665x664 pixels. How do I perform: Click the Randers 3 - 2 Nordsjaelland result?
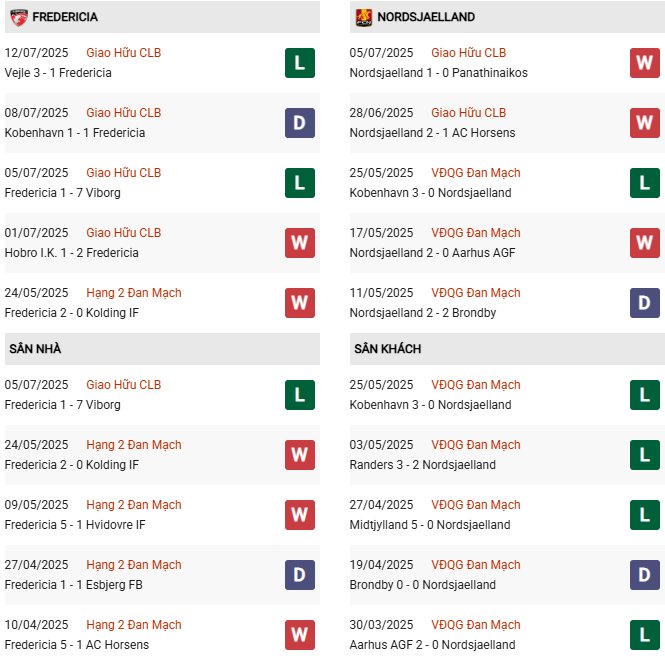[x=422, y=465]
